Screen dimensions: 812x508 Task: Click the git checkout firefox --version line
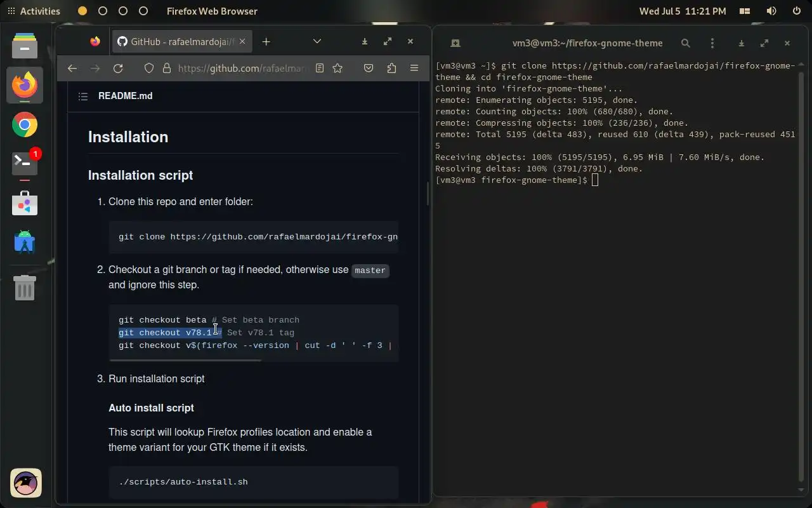(x=255, y=345)
